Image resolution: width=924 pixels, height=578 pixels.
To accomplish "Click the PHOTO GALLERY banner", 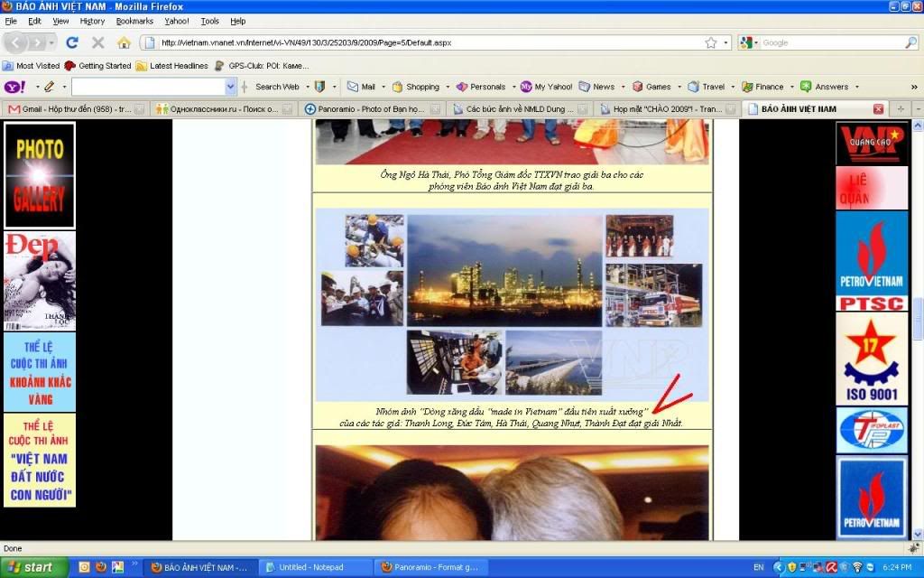I will coord(40,174).
